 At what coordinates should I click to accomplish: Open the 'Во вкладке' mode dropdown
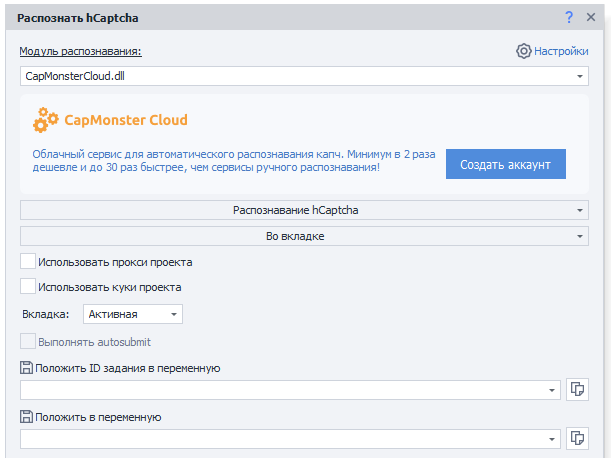coord(580,236)
